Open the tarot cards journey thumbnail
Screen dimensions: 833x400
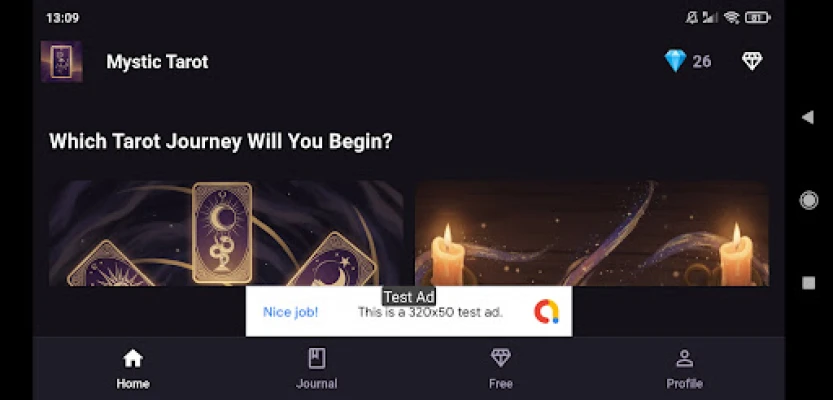tap(226, 233)
